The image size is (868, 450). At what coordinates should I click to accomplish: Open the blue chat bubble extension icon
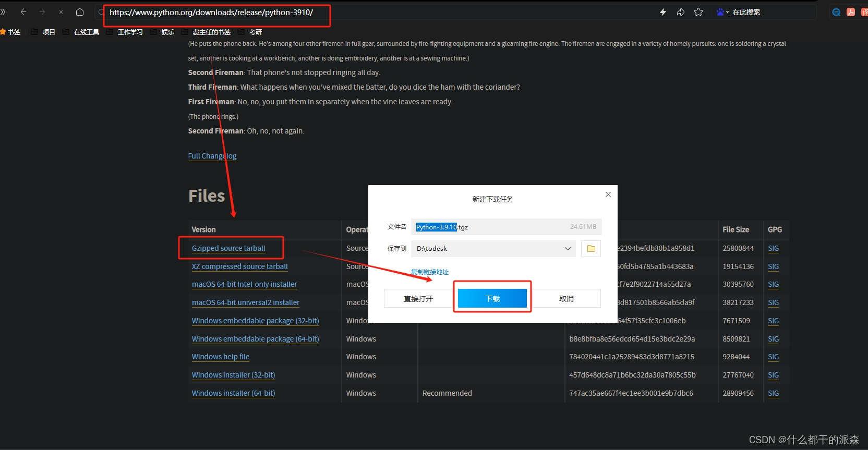(836, 12)
